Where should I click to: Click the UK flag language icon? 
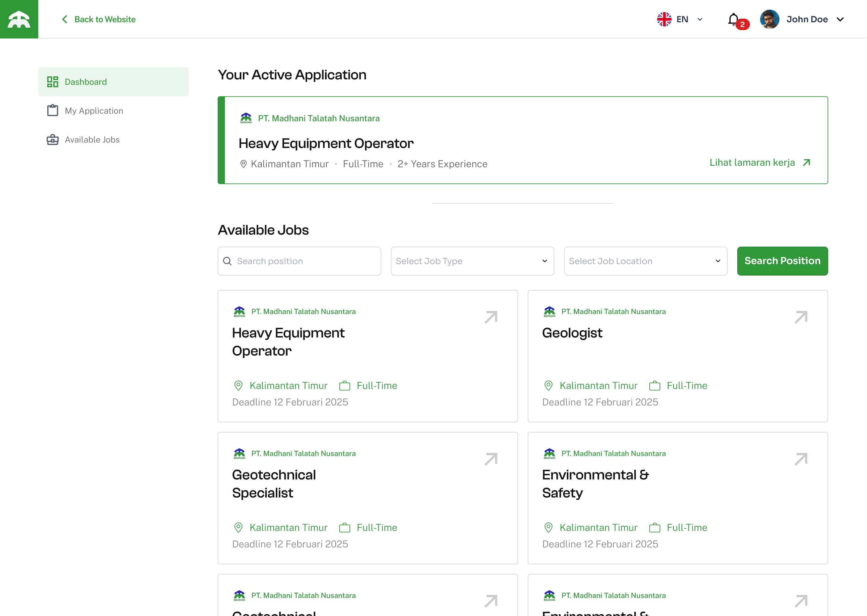coord(664,19)
